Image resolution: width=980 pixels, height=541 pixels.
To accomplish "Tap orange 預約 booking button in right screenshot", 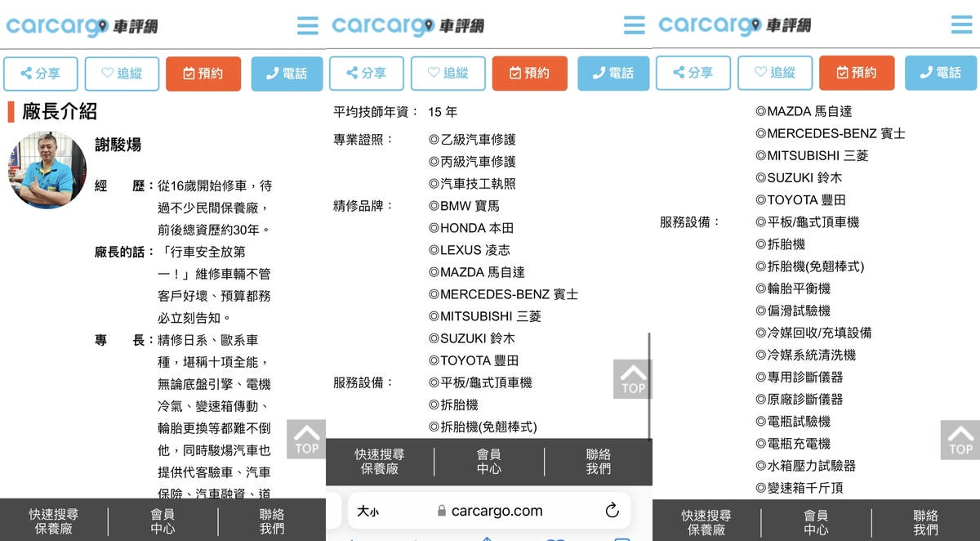I will point(857,73).
